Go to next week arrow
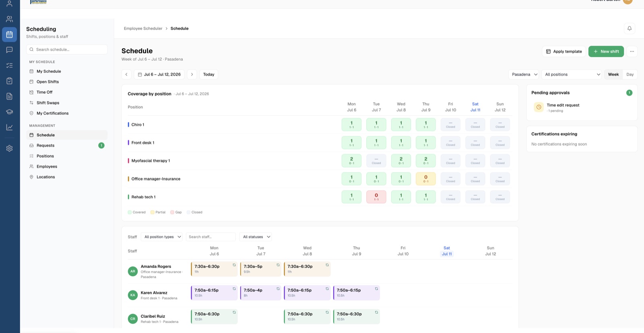Screen dimensions: 644x333 (192, 74)
